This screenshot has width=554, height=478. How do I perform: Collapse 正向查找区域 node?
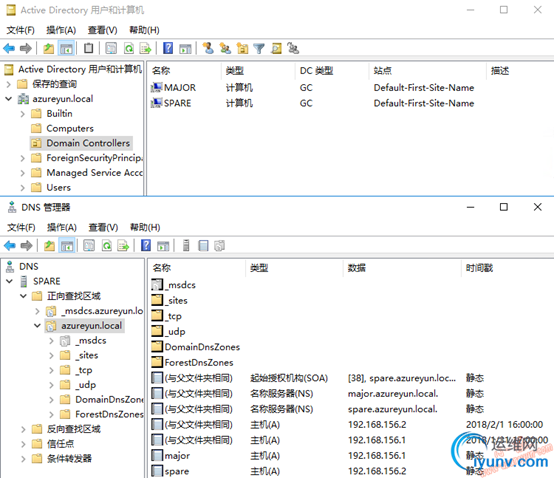pos(23,296)
